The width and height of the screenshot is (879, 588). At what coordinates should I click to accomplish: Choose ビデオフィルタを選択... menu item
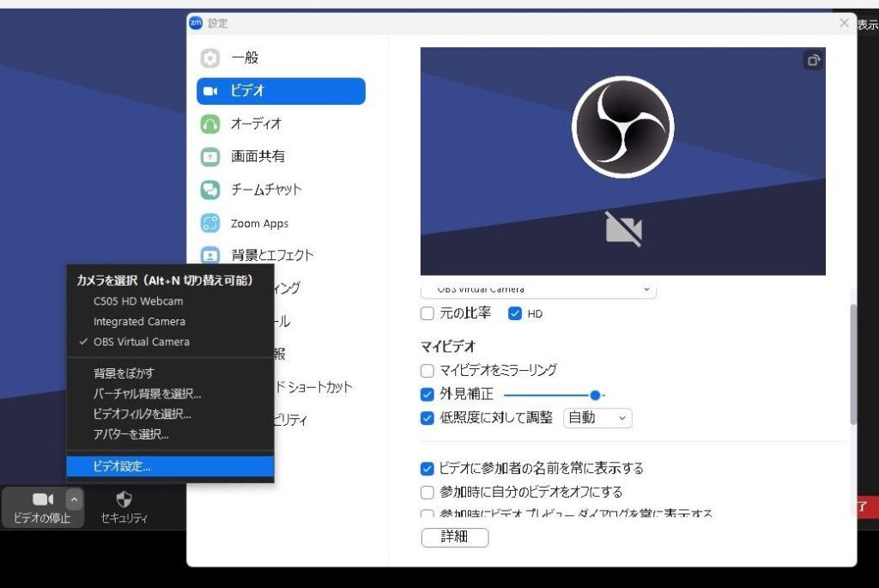coord(142,415)
